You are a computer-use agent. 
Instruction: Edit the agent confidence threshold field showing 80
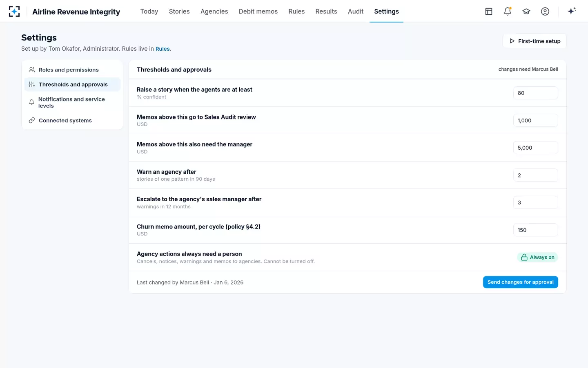[535, 93]
